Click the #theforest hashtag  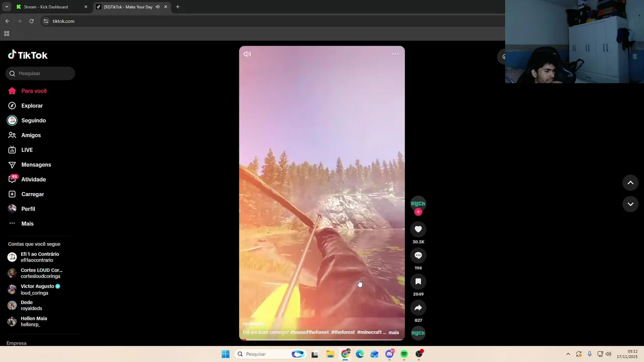[343, 332]
